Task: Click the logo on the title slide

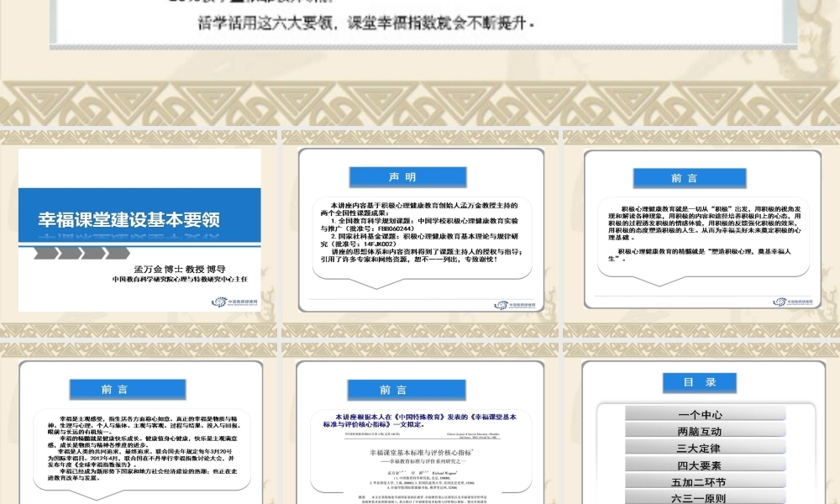Action: coord(234,302)
